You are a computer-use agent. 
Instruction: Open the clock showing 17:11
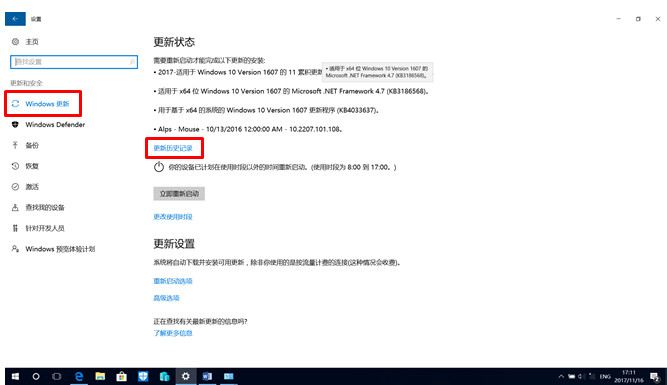[629, 376]
